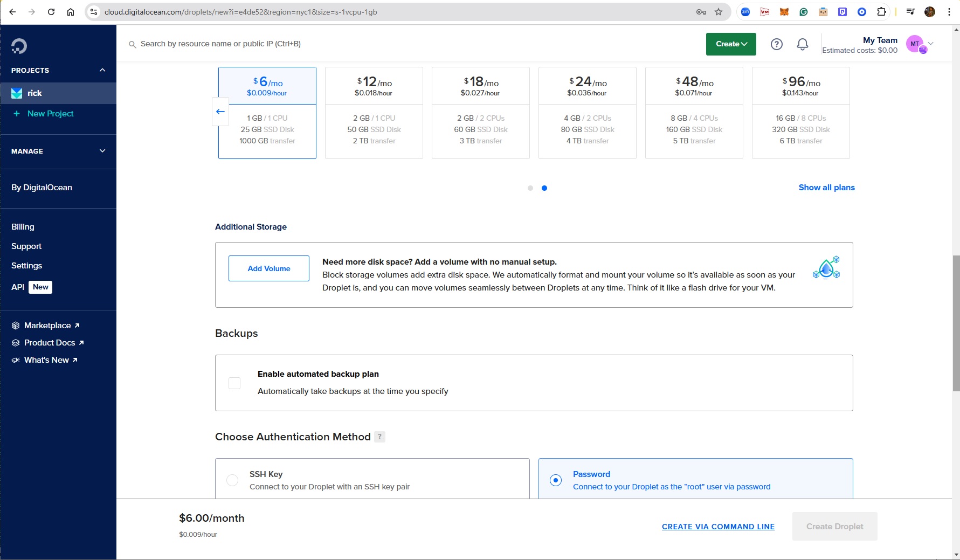Open the rick project
Viewport: 960px width, 560px height.
tap(58, 93)
